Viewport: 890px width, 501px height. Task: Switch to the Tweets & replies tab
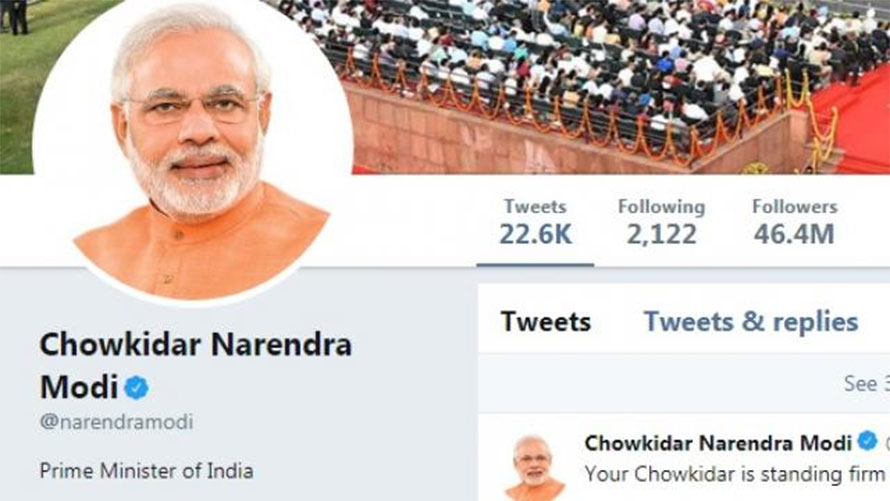[x=750, y=322]
